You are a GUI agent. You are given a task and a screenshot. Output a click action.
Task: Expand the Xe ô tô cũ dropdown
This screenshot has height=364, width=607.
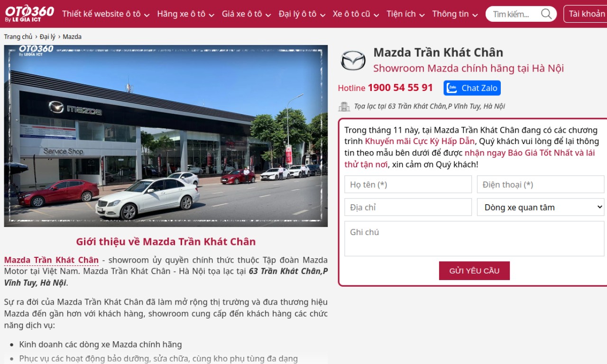pos(356,14)
